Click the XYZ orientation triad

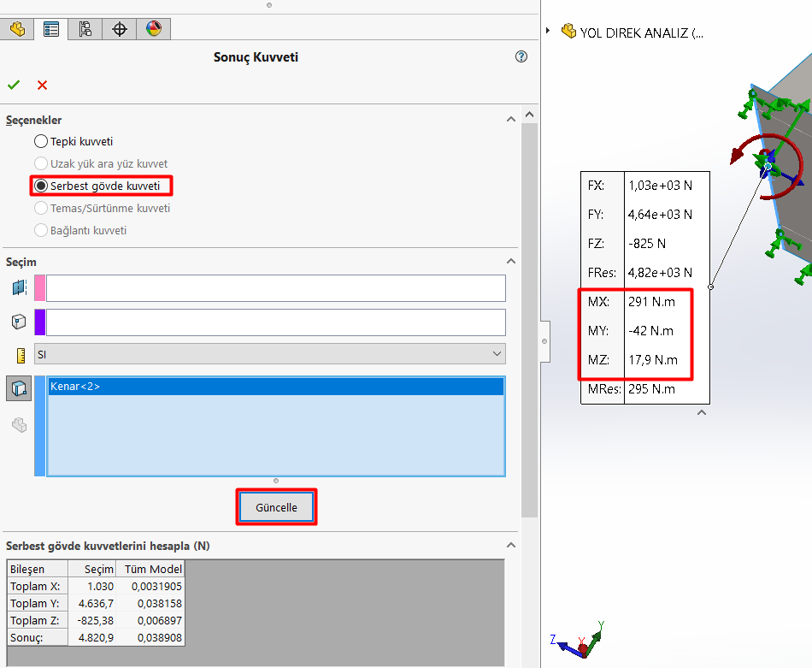point(578,640)
